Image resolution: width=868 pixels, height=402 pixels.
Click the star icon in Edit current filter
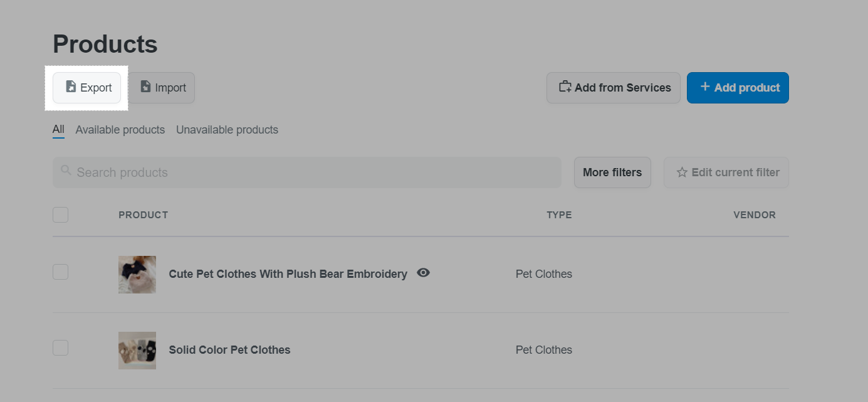(x=682, y=172)
